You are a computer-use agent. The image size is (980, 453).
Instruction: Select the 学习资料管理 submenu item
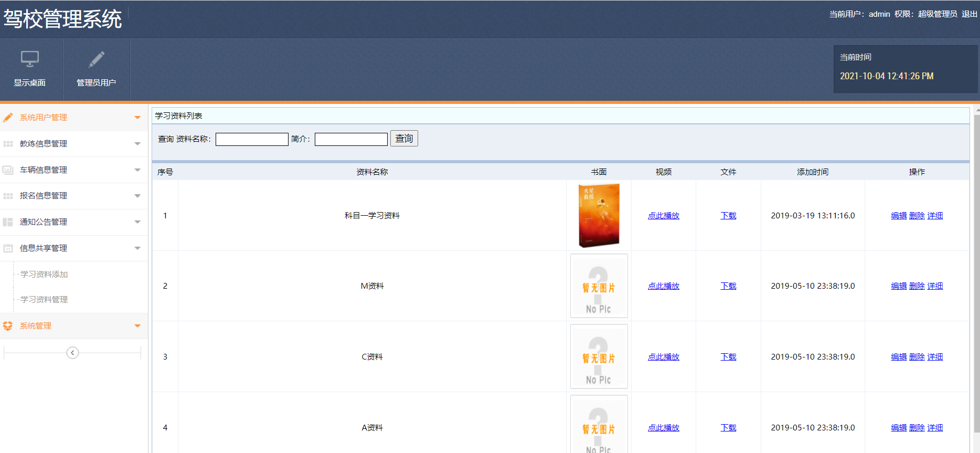tap(44, 300)
